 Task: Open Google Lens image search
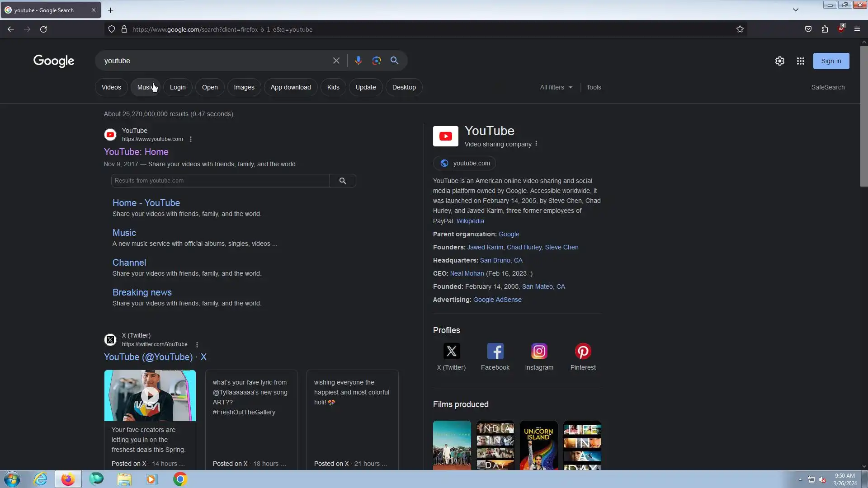point(376,61)
